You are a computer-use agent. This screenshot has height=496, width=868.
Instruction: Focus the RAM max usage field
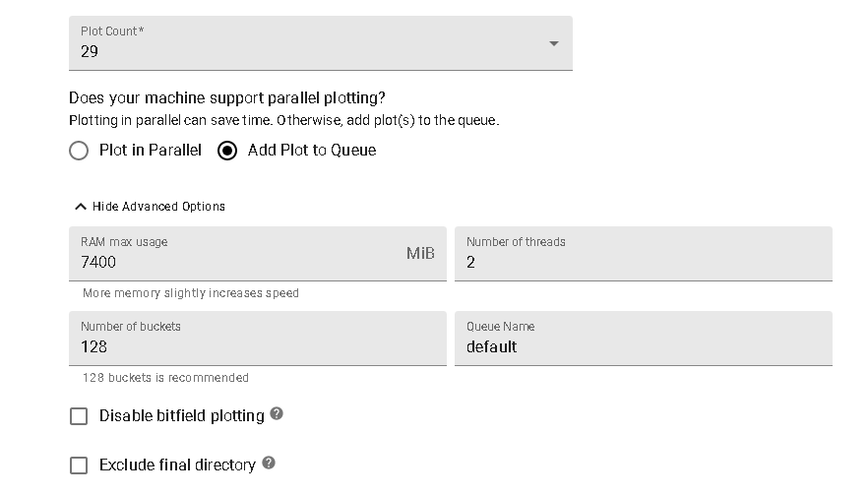(x=236, y=262)
